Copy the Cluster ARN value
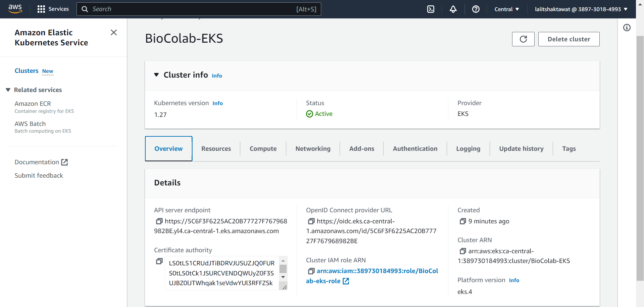 click(x=463, y=251)
